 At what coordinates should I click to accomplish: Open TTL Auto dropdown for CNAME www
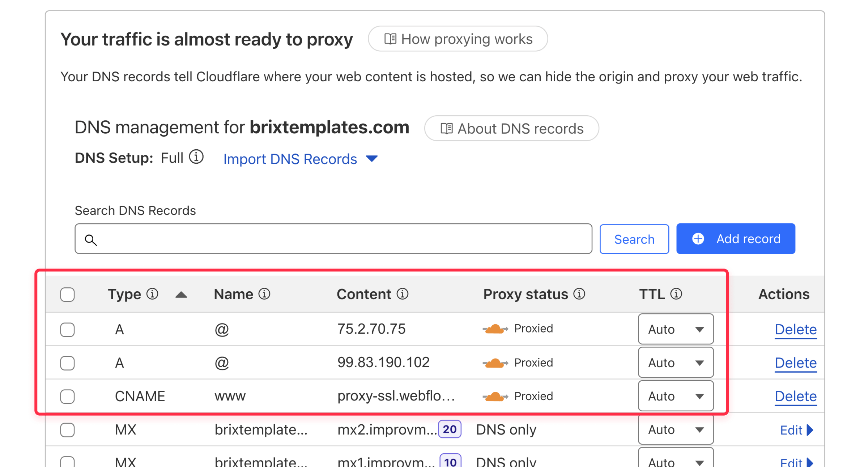pos(676,396)
